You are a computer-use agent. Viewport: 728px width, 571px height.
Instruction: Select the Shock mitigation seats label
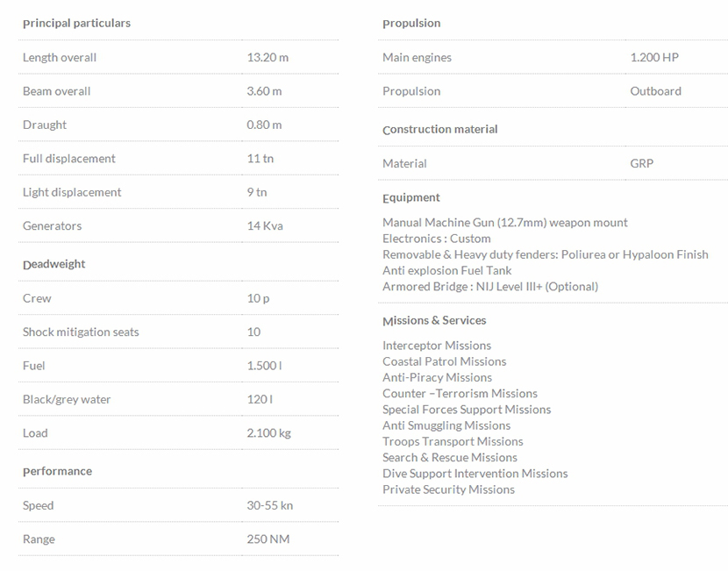click(81, 332)
